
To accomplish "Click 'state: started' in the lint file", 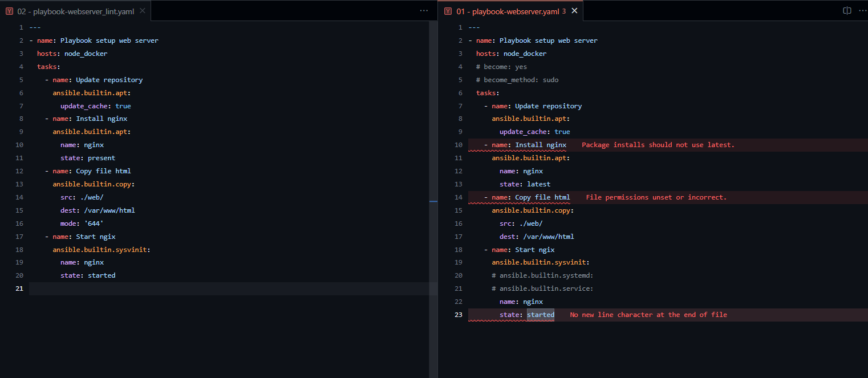I will point(88,275).
